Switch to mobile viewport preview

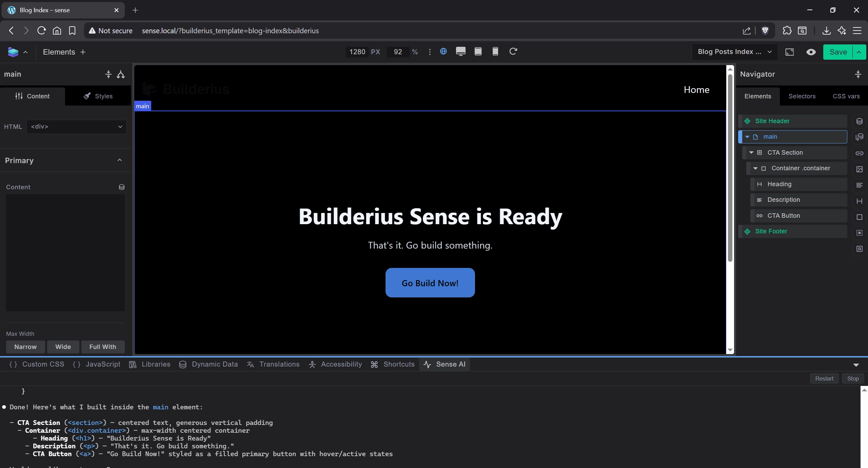pos(495,52)
